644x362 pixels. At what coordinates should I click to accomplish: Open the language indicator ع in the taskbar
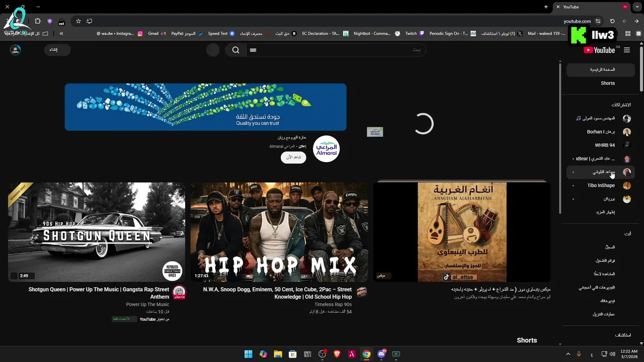pos(591,354)
